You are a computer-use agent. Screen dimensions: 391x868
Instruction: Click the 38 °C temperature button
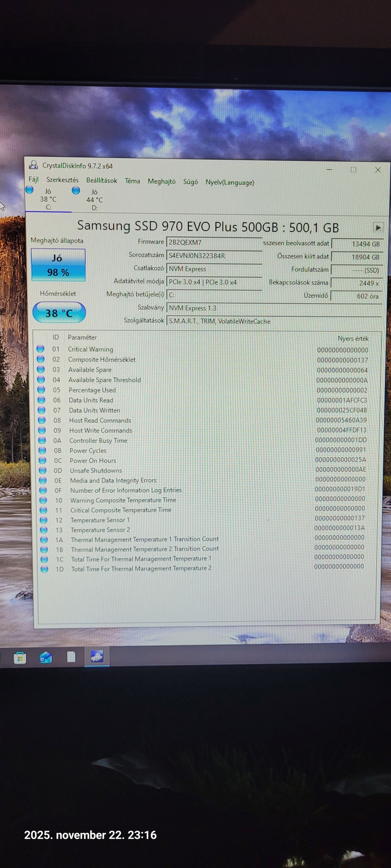[59, 313]
